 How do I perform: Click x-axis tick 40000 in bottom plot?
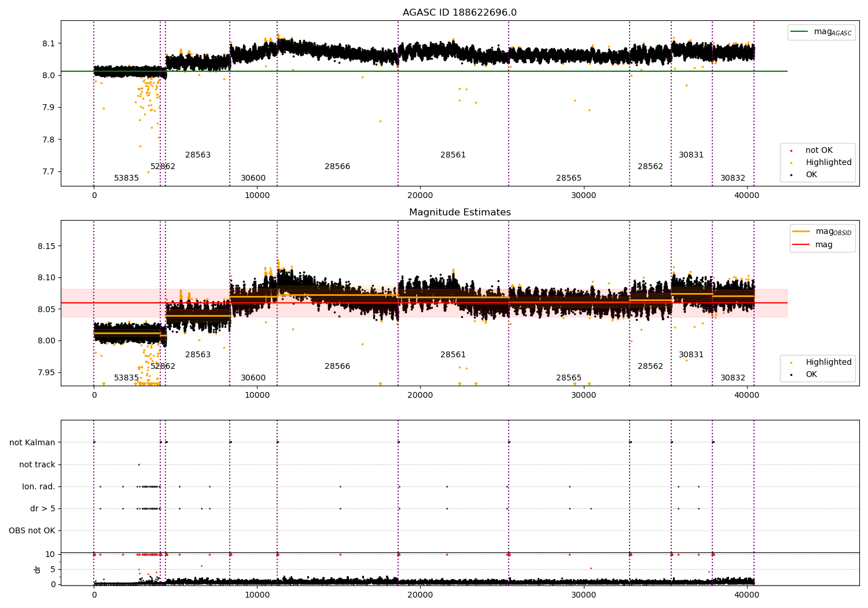tap(746, 595)
